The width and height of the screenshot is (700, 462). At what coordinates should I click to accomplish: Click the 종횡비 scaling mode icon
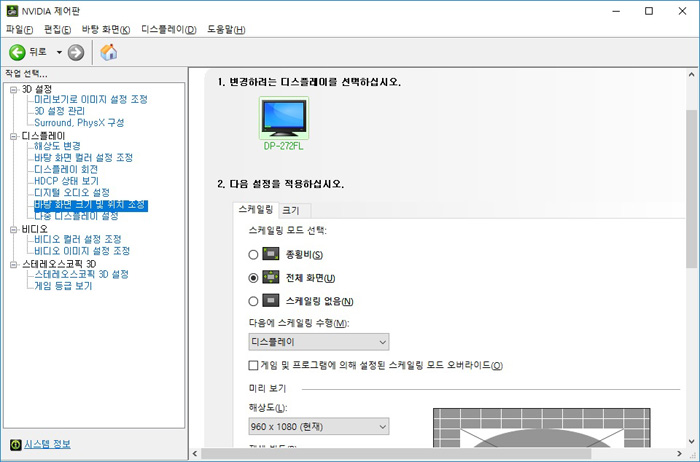point(271,254)
